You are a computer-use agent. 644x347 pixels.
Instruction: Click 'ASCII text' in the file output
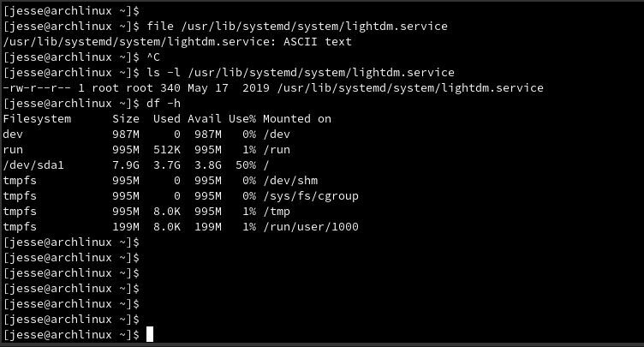pyautogui.click(x=318, y=41)
